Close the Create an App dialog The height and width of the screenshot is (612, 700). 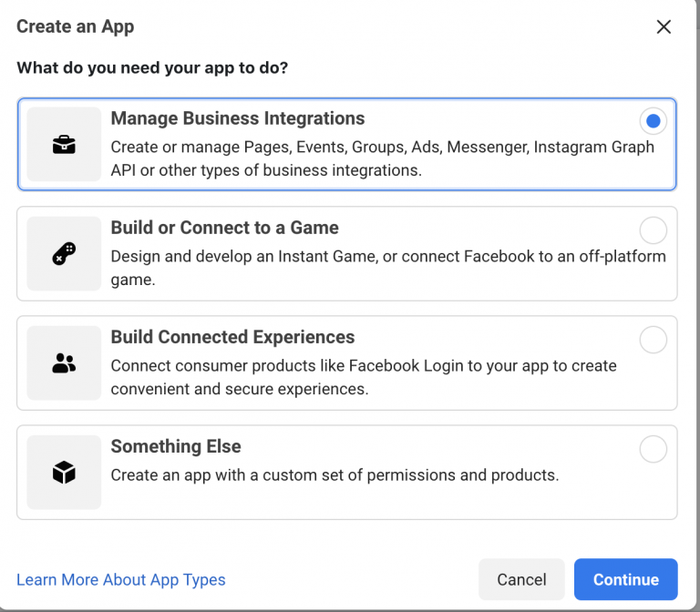tap(664, 26)
